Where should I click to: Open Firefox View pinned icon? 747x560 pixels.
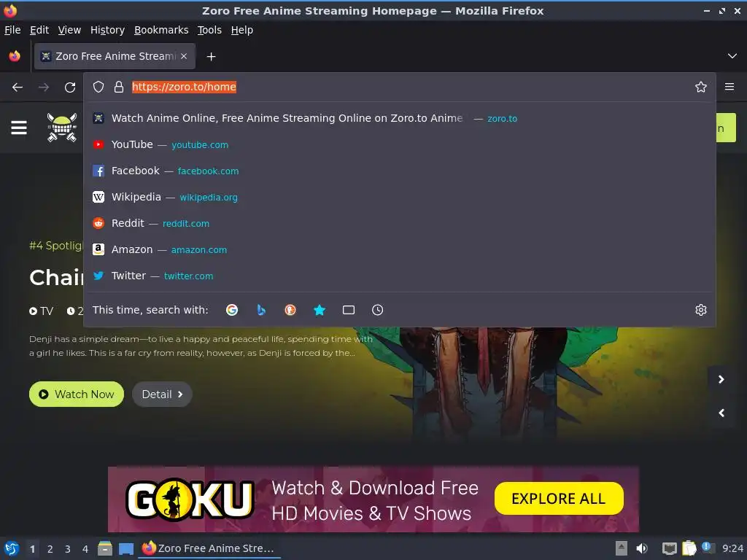coord(15,56)
